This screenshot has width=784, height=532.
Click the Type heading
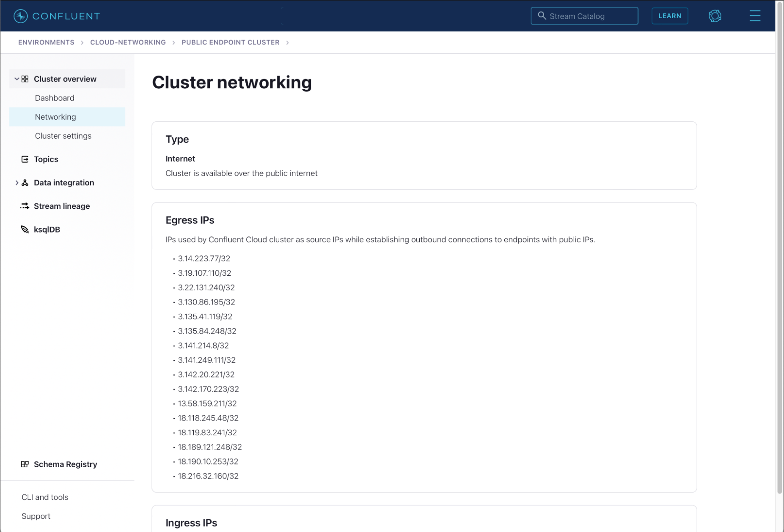[x=177, y=140]
